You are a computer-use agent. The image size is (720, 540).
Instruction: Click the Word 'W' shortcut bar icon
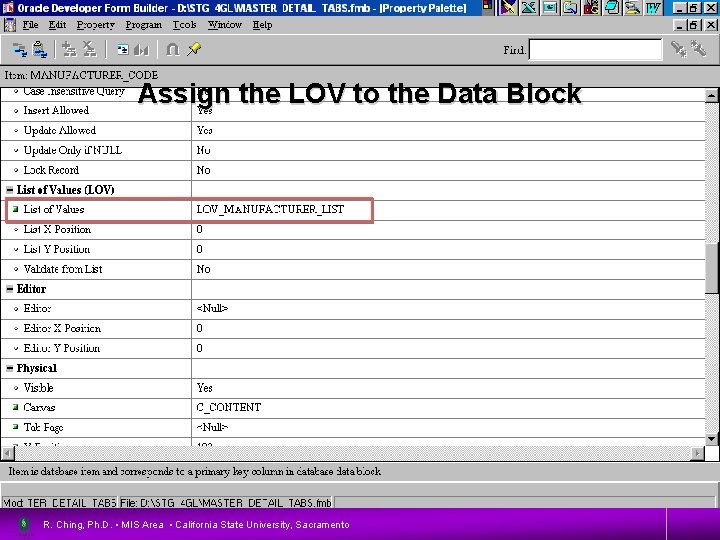click(653, 8)
